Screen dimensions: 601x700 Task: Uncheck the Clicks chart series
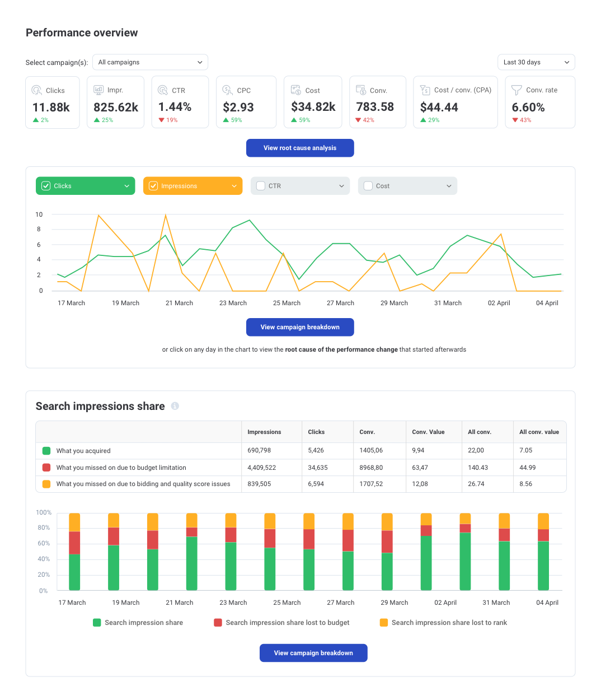[45, 185]
